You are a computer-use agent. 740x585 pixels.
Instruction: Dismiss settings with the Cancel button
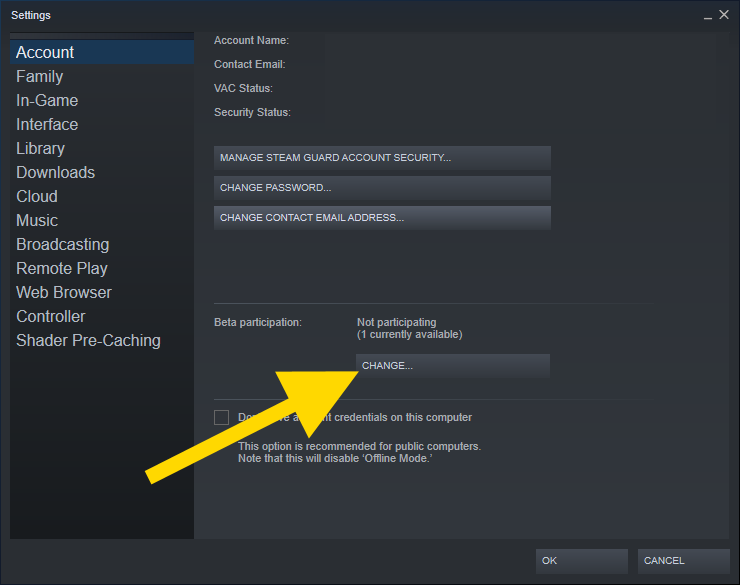click(683, 561)
